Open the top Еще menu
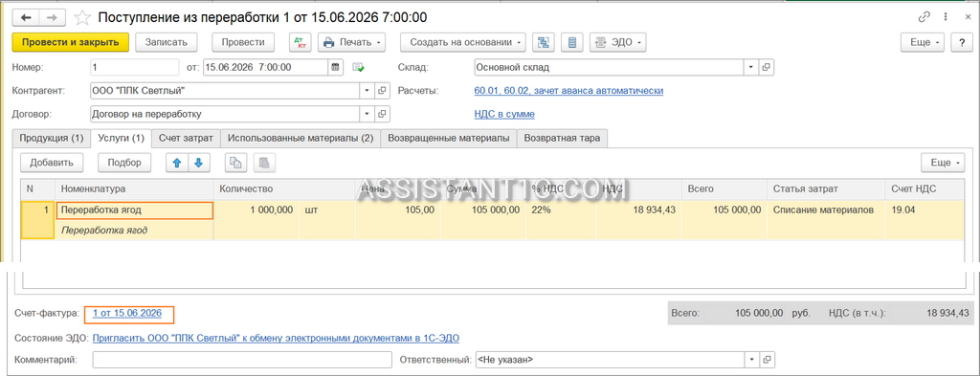The height and width of the screenshot is (376, 980). [923, 42]
